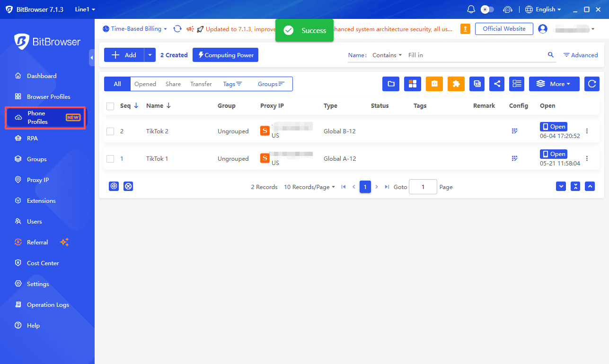The image size is (609, 364).
Task: Click the orange puzzle-piece extensions button
Action: click(456, 84)
